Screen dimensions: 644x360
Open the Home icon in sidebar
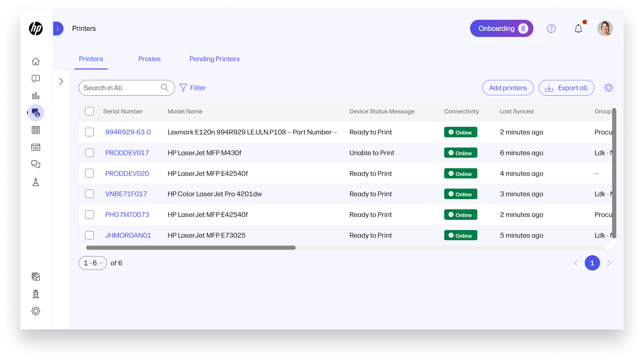pos(36,61)
